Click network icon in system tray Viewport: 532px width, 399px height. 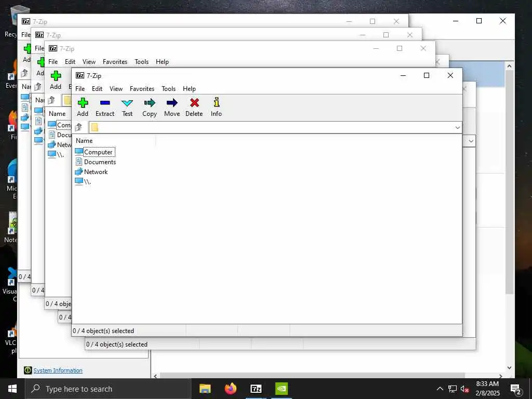(453, 389)
